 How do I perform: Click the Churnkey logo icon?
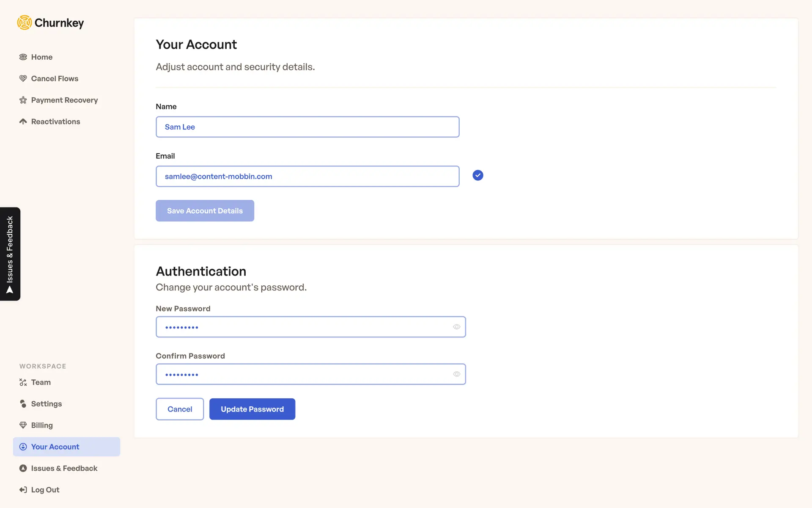(25, 23)
